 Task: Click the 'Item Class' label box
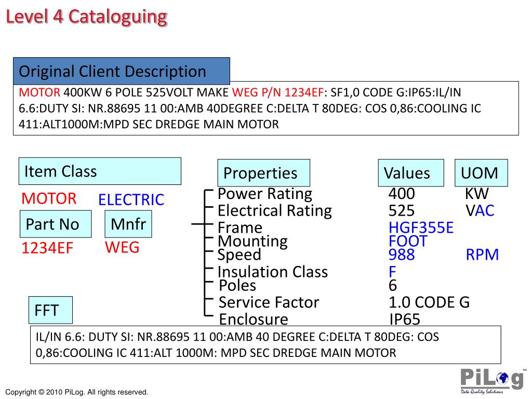tap(100, 171)
